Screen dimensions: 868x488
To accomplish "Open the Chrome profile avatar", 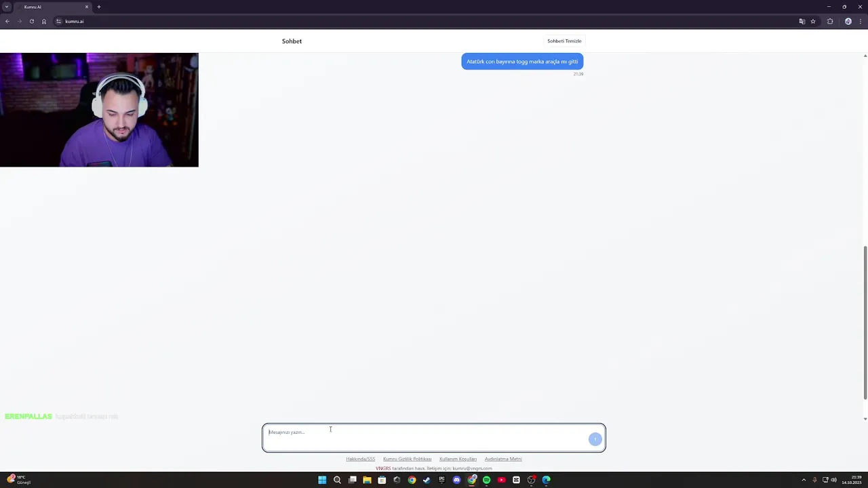I will 848,21.
